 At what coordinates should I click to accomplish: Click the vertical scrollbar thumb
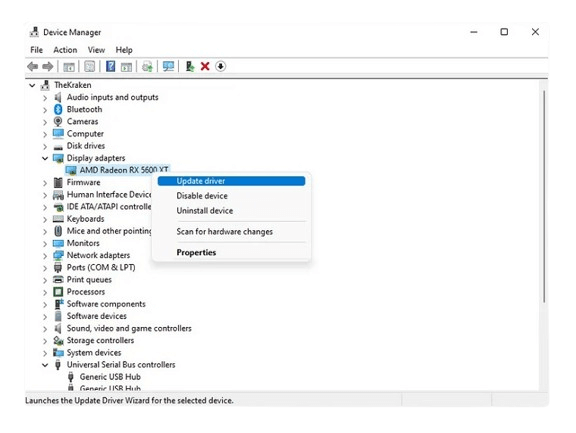click(x=544, y=196)
